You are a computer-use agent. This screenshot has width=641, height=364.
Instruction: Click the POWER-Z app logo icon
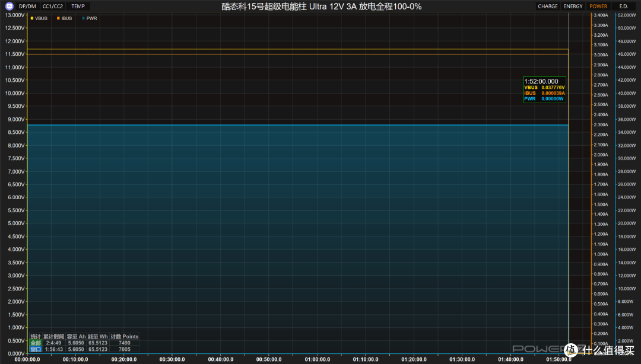point(9,6)
